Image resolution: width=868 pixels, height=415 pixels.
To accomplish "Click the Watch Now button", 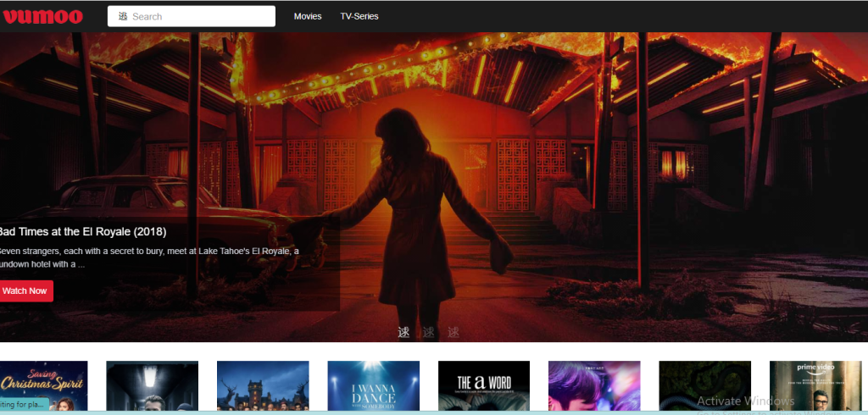I will tap(25, 291).
